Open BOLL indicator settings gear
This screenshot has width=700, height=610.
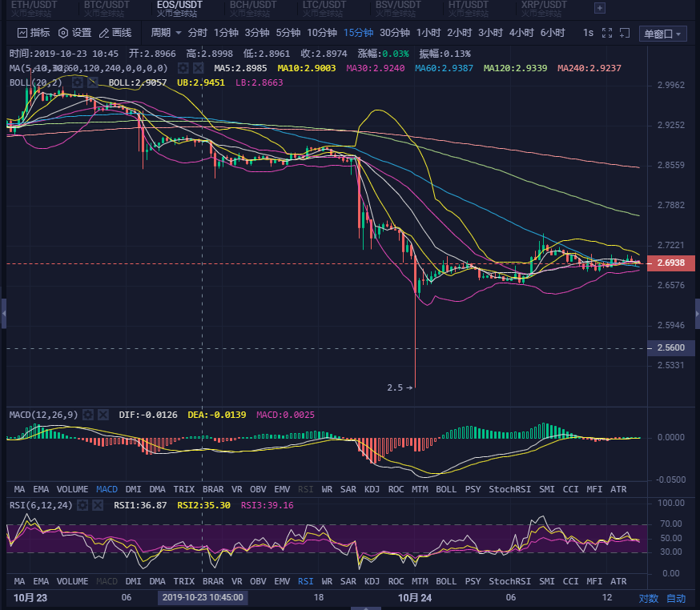pos(78,82)
